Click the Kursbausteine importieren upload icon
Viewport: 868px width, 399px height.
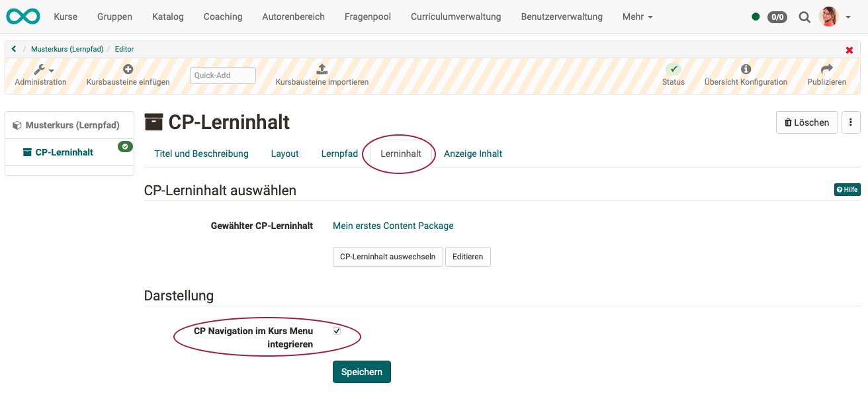pos(322,69)
